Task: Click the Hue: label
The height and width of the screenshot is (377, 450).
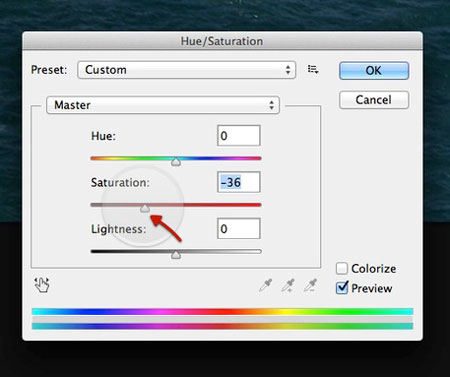Action: [103, 136]
